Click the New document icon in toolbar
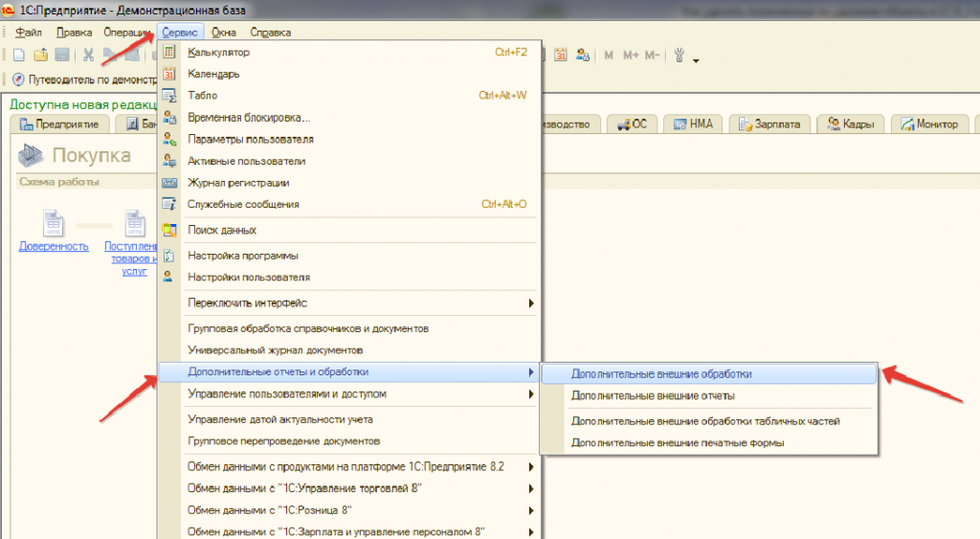This screenshot has height=539, width=980. (19, 56)
